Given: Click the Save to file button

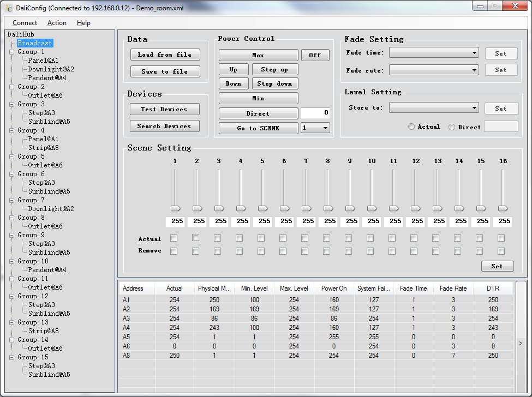Looking at the screenshot, I should tap(165, 71).
